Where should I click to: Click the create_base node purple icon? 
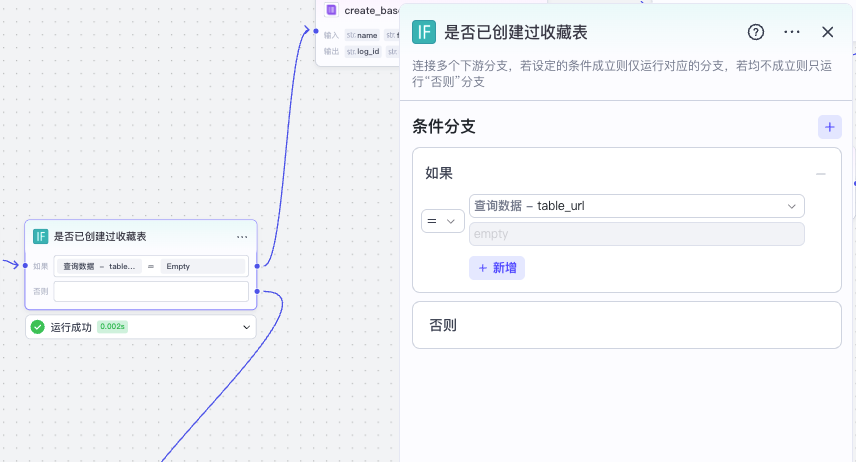332,10
